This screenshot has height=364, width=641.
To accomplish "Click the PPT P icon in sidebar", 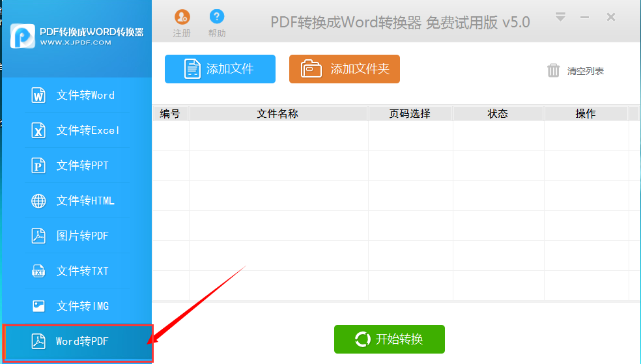I will pos(38,165).
